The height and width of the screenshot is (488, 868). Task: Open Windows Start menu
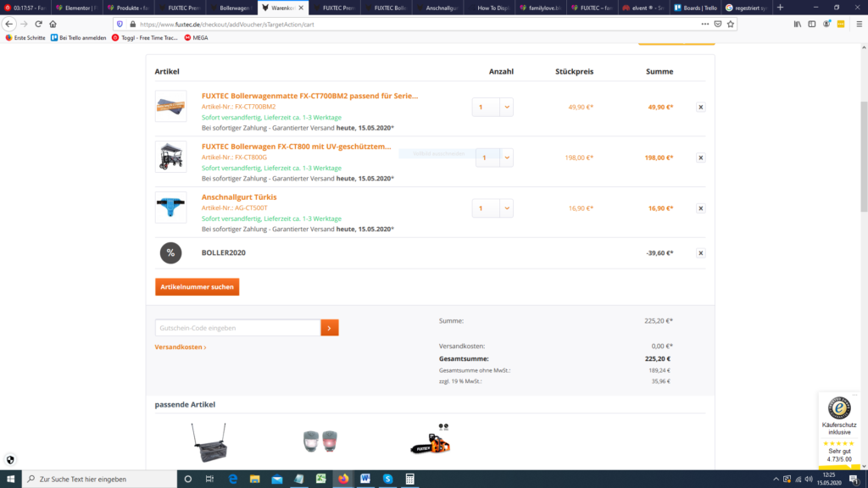(x=10, y=479)
